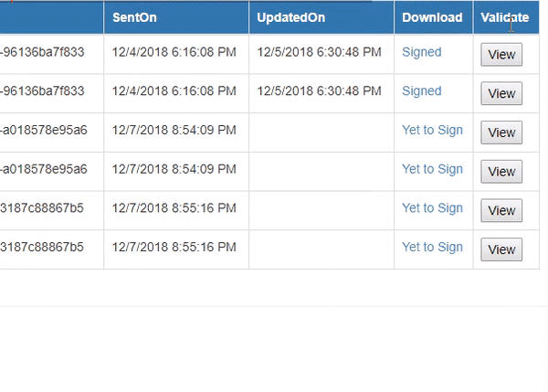Download the first Signed document link
This screenshot has width=548, height=392.
[x=421, y=52]
